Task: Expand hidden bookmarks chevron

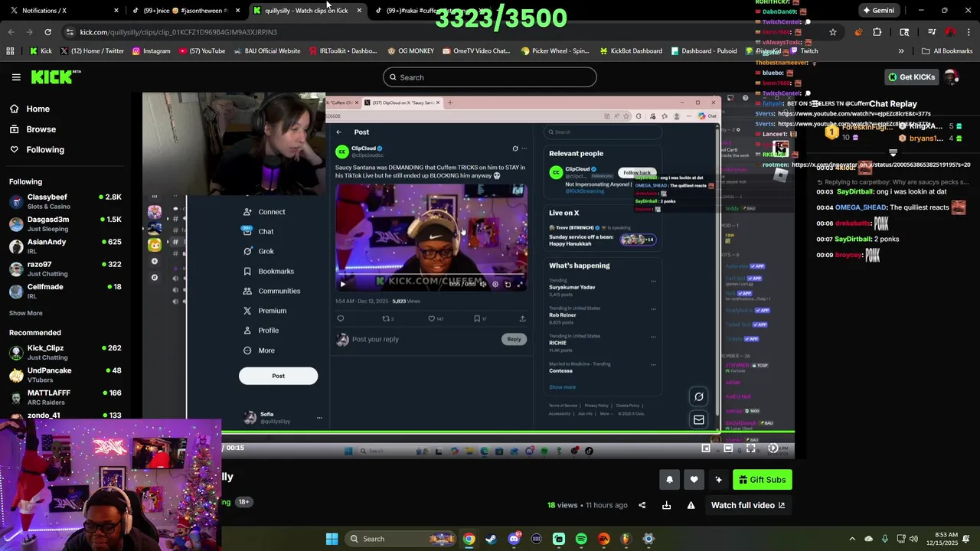Action: (901, 51)
